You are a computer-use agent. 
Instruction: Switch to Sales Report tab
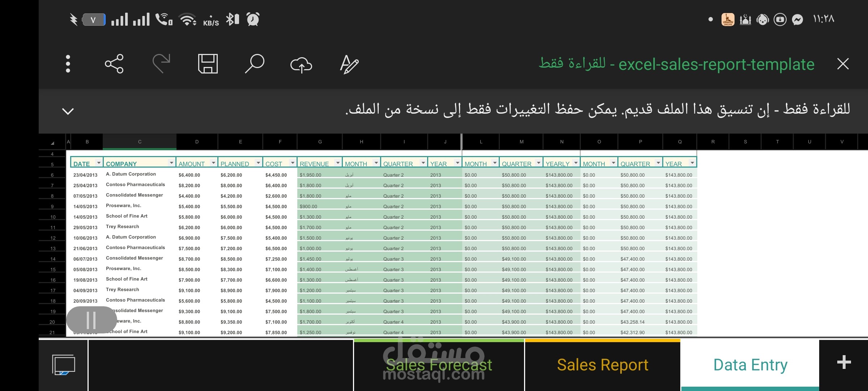coord(603,365)
